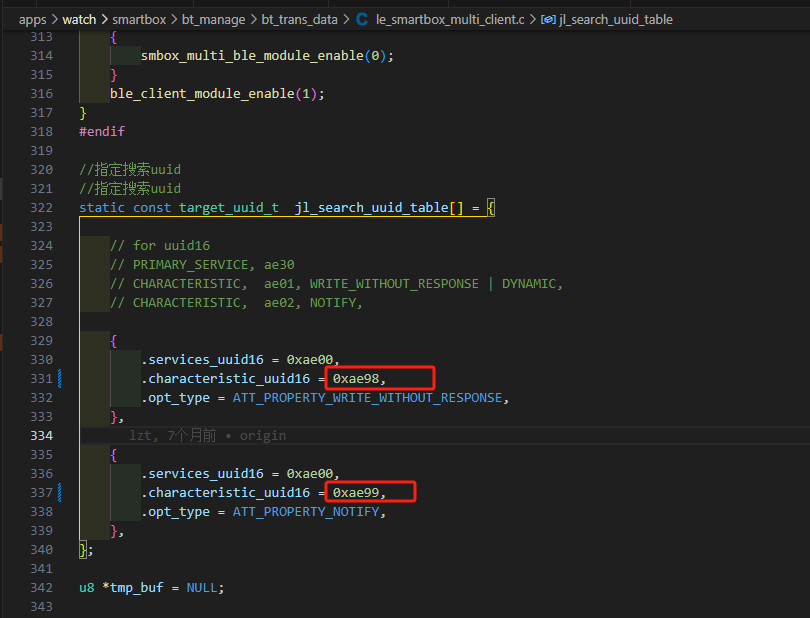Open the change marker beside line 337
The width and height of the screenshot is (810, 618).
point(60,492)
